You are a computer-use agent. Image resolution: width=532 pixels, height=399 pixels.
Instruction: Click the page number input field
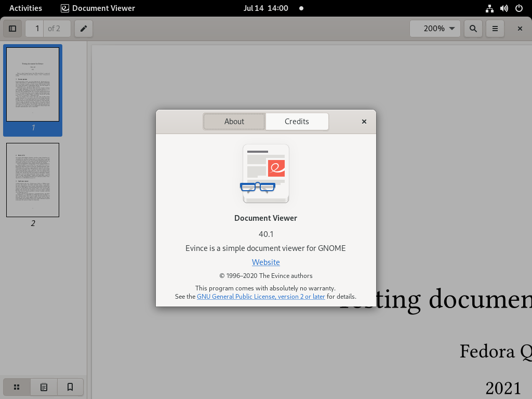coord(35,29)
